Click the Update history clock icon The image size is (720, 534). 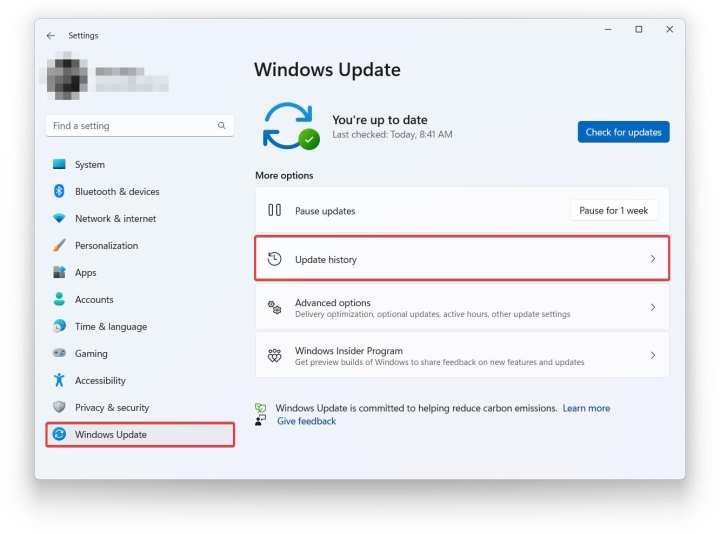click(275, 259)
